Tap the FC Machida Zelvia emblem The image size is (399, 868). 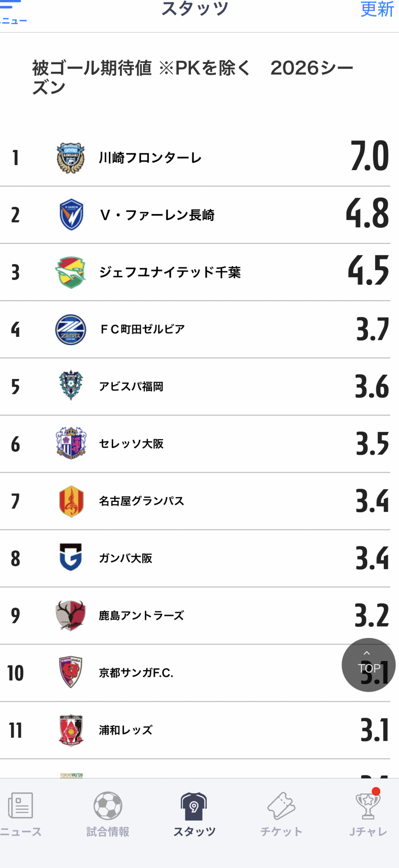tap(71, 329)
